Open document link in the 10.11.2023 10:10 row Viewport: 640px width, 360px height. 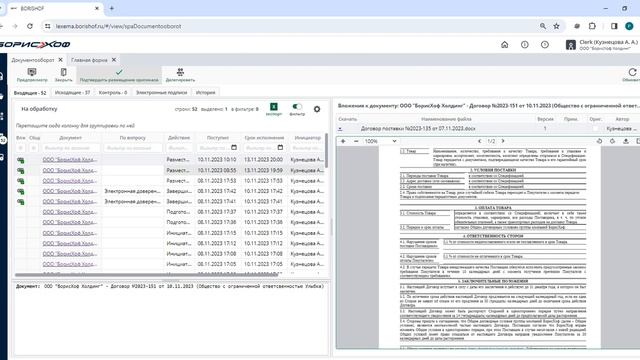[70, 160]
